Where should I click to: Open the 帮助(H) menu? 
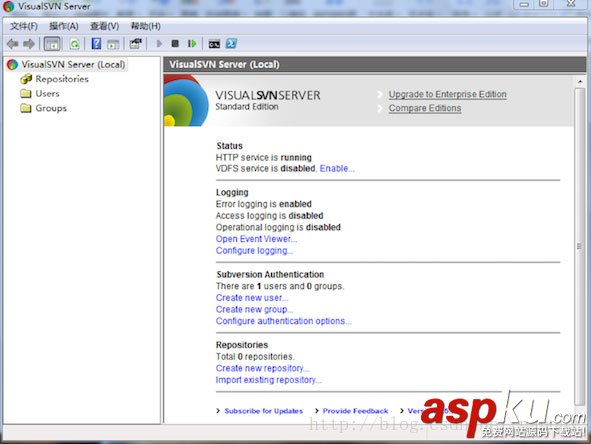coord(145,26)
